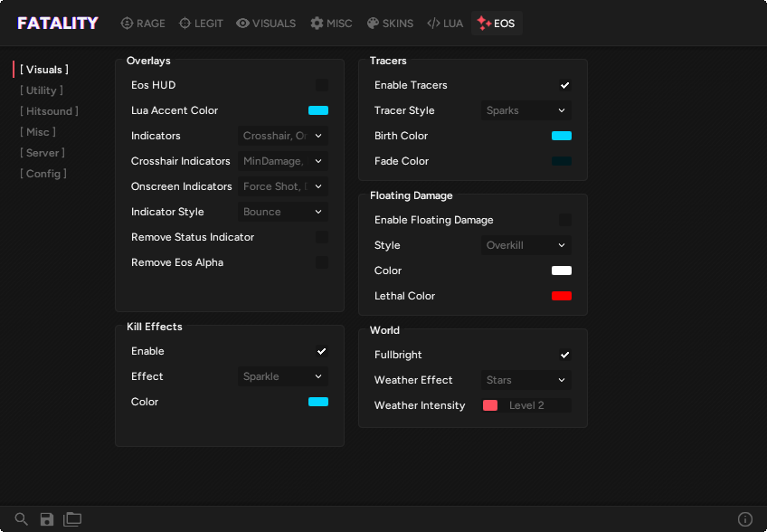The image size is (767, 532).
Task: Adjust Weather Intensity slider at Level 2
Action: 526,405
